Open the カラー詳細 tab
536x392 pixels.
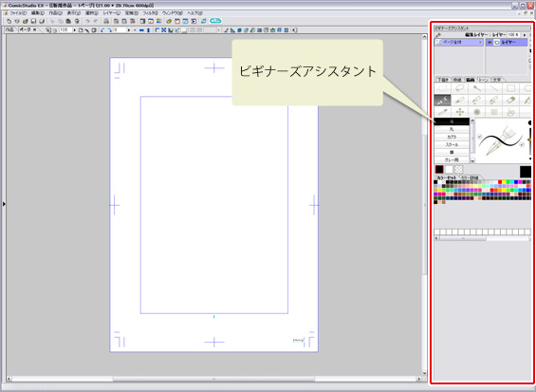pyautogui.click(x=470, y=177)
